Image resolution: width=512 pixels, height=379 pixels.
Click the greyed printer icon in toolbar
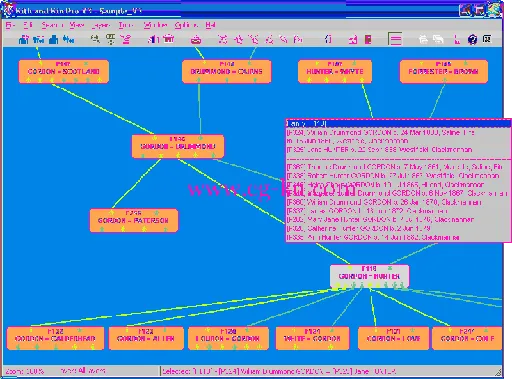pos(423,40)
